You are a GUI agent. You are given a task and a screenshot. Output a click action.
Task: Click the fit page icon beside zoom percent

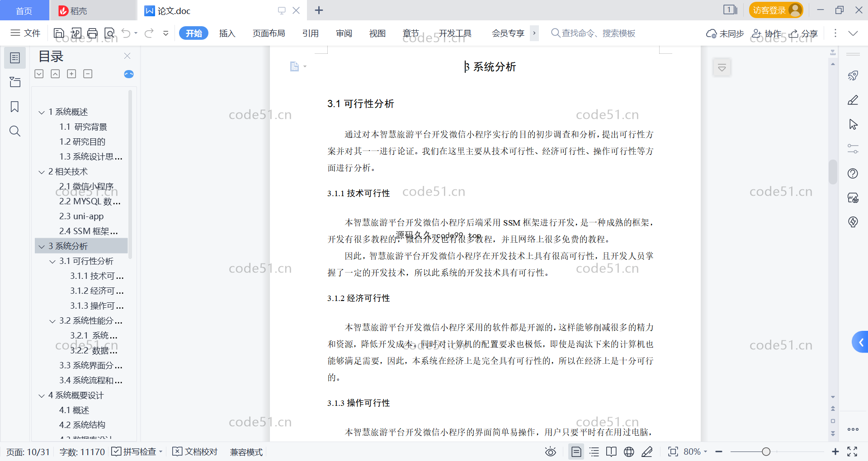tap(673, 452)
